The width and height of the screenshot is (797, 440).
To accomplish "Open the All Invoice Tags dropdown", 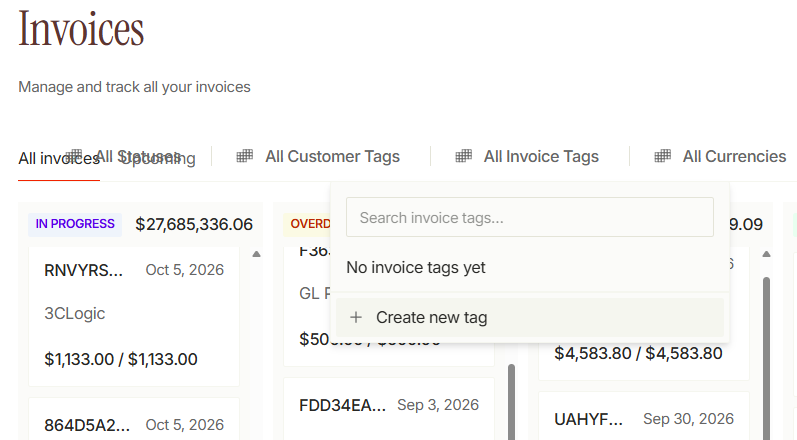I will [527, 156].
